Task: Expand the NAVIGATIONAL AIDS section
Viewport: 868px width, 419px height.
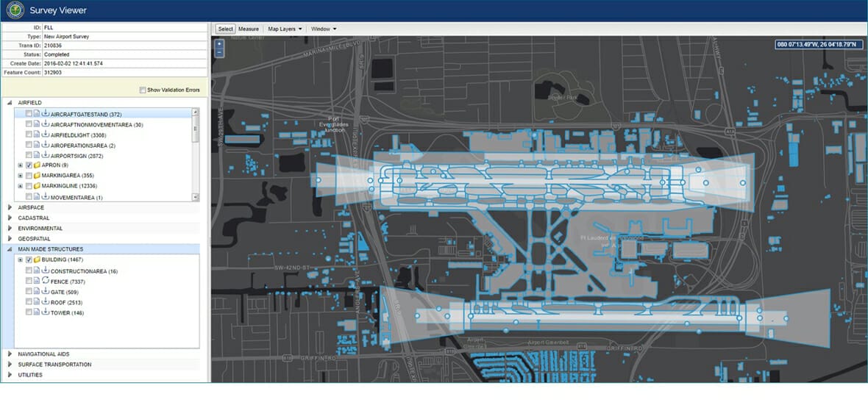Action: (x=10, y=354)
